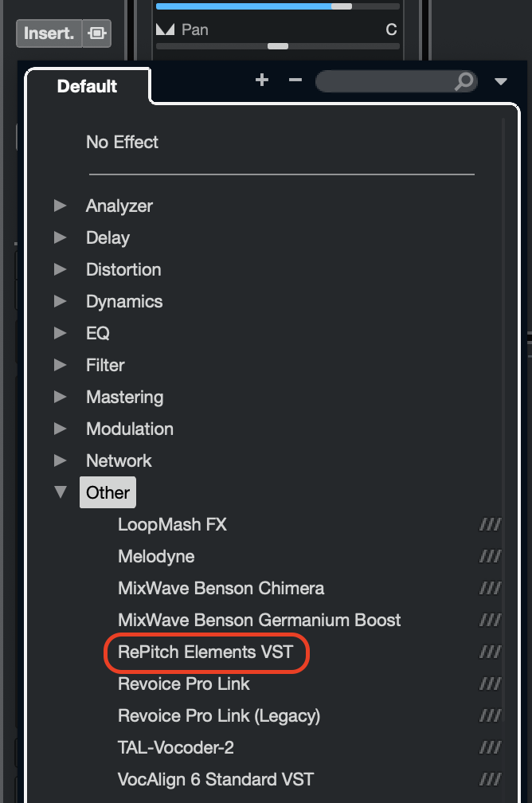This screenshot has width=532, height=803.
Task: Select No Effect from the list
Action: click(x=122, y=143)
